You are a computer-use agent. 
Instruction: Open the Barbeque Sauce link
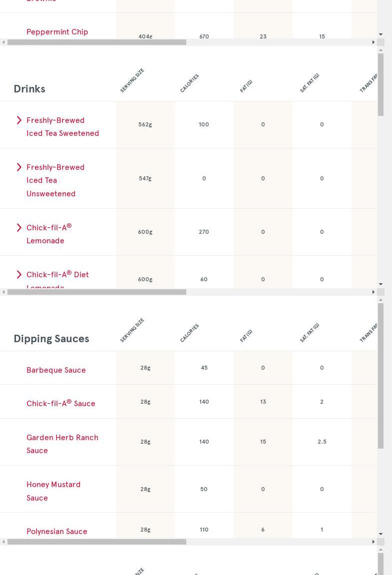[x=56, y=370]
